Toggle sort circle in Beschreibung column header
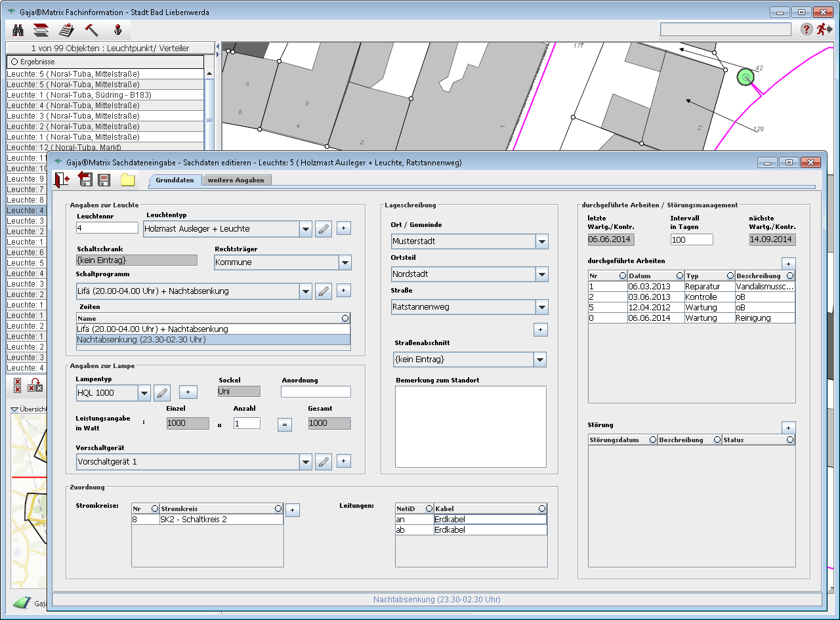 click(x=789, y=276)
